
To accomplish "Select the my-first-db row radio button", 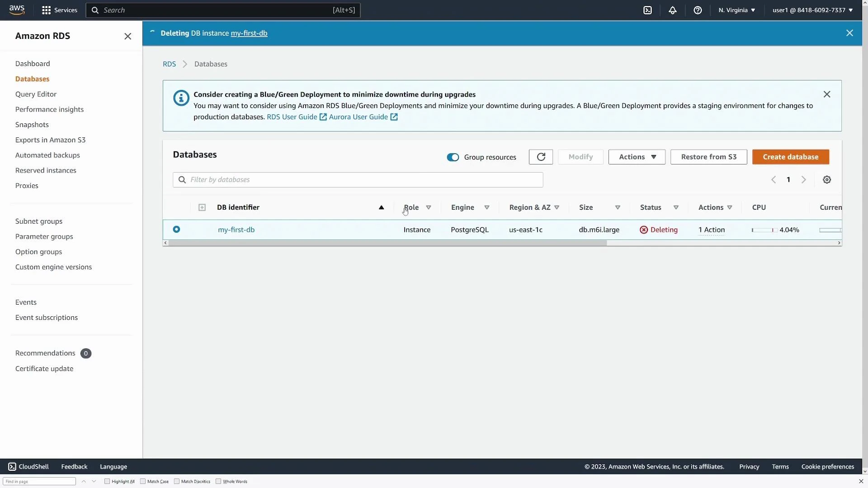I will click(176, 230).
